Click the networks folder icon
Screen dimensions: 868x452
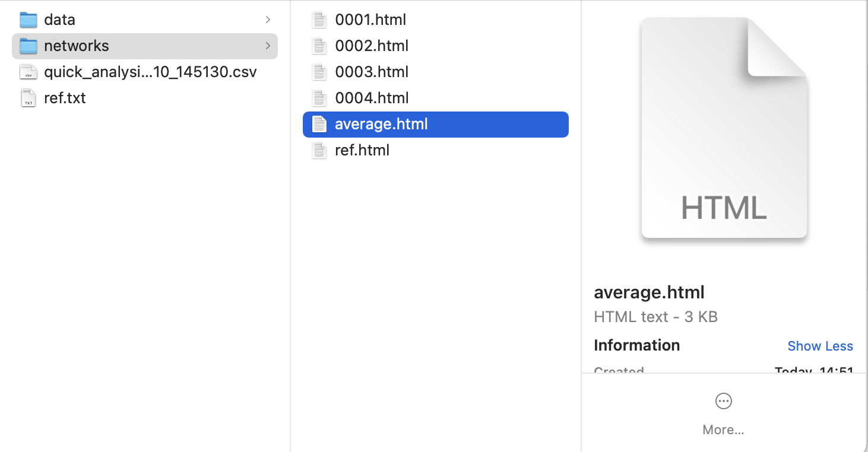(x=28, y=46)
